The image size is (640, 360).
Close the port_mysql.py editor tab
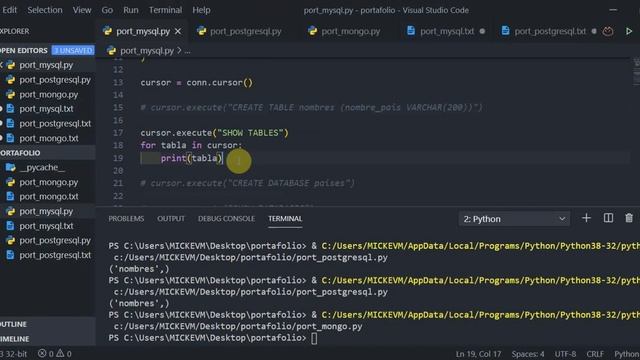coord(178,31)
